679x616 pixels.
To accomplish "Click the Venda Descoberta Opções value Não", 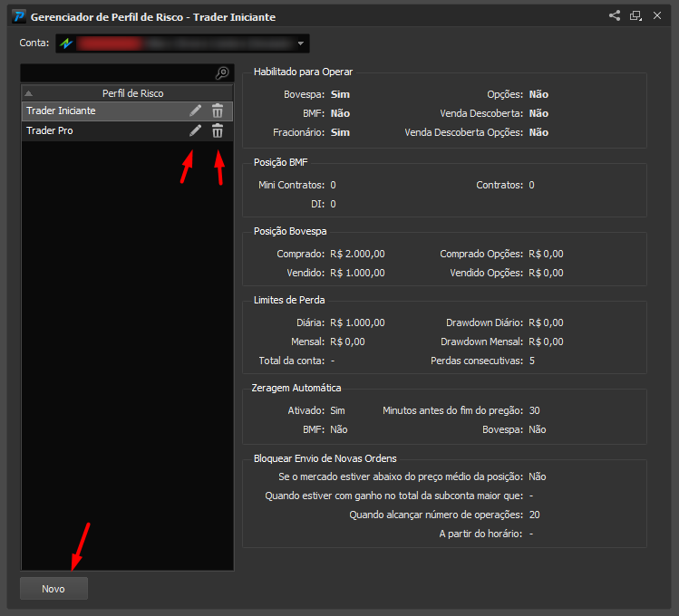I will tap(538, 132).
